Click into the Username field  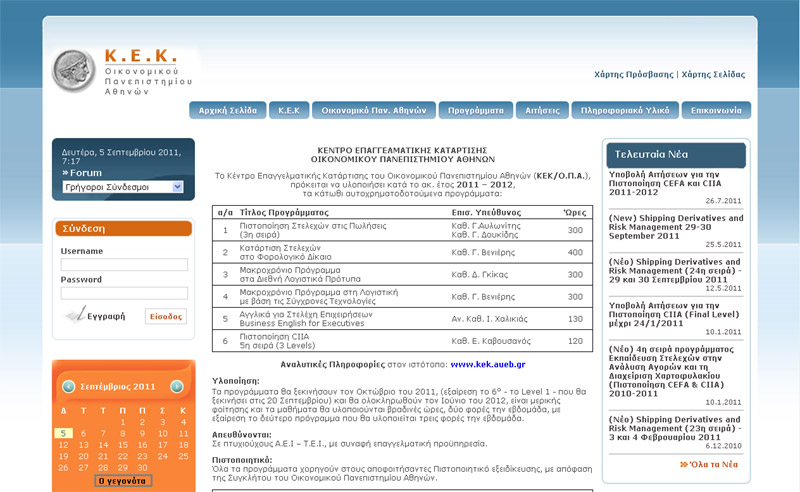coord(124,265)
